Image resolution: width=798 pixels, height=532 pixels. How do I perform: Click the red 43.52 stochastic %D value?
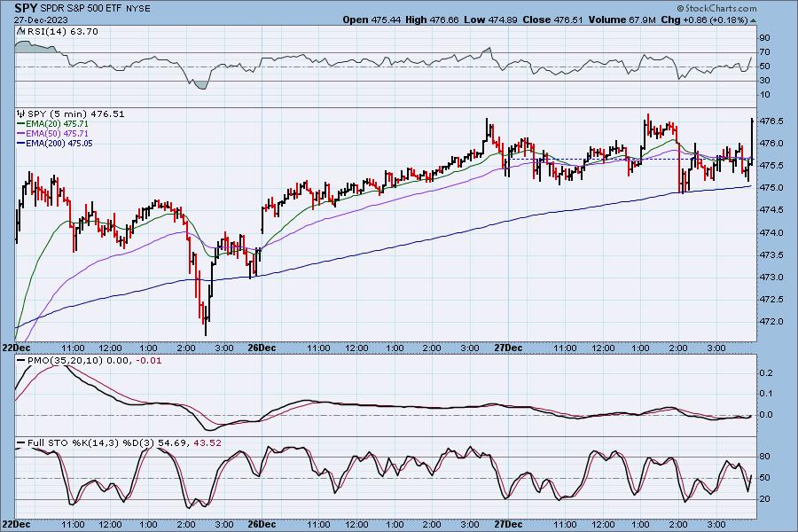click(x=207, y=443)
